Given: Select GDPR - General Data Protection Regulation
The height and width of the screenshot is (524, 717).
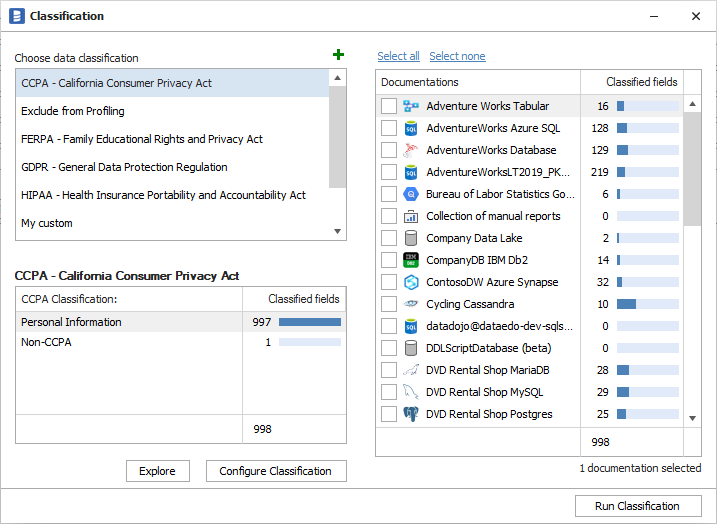Looking at the screenshot, I should [124, 167].
